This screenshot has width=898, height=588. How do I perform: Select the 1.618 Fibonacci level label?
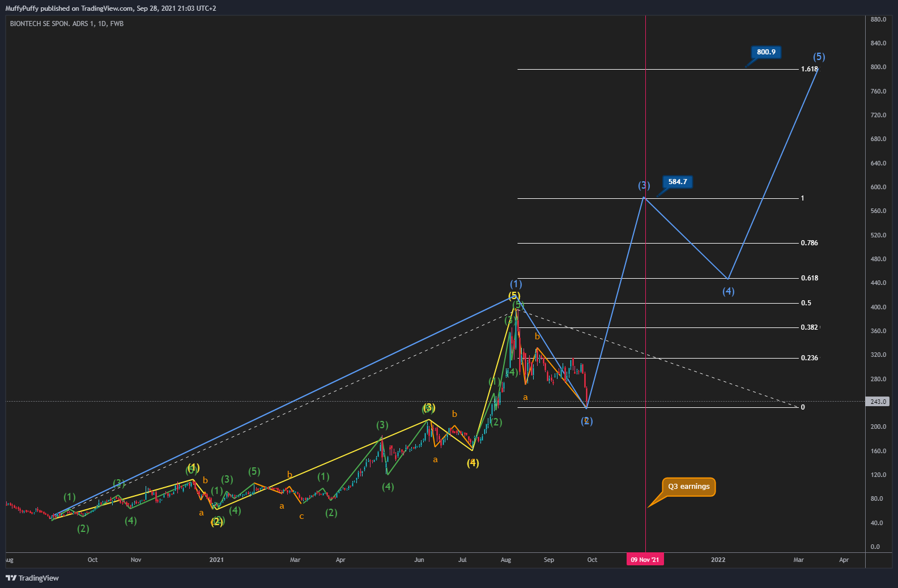click(809, 69)
